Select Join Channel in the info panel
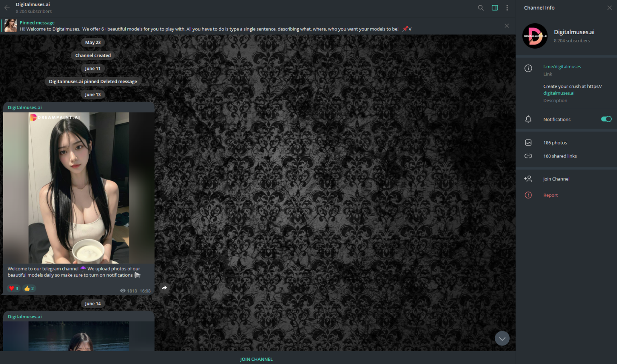617x364 pixels. click(556, 179)
